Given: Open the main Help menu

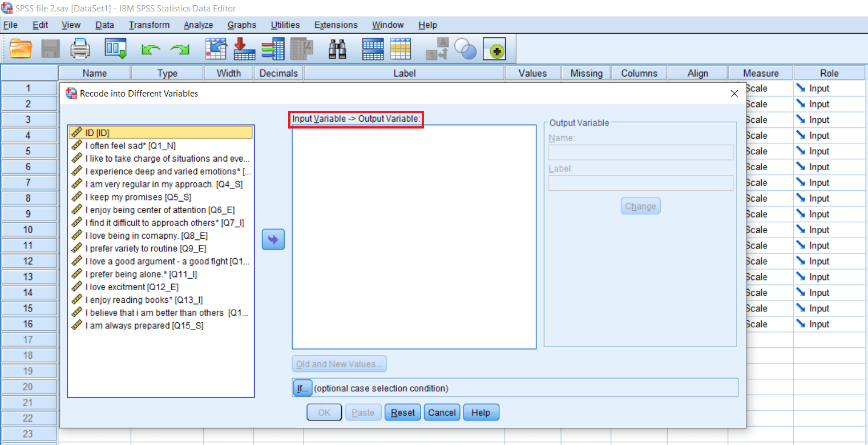Looking at the screenshot, I should (x=427, y=25).
